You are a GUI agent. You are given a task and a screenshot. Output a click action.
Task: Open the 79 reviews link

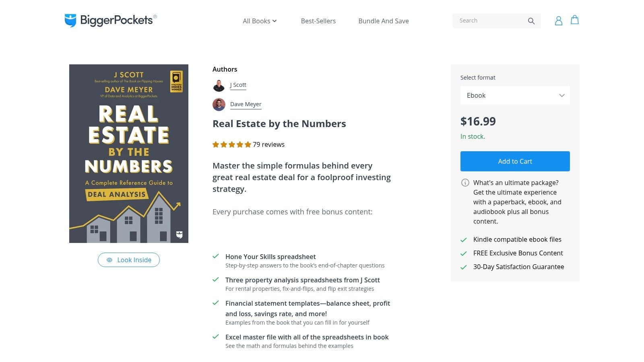tap(268, 144)
